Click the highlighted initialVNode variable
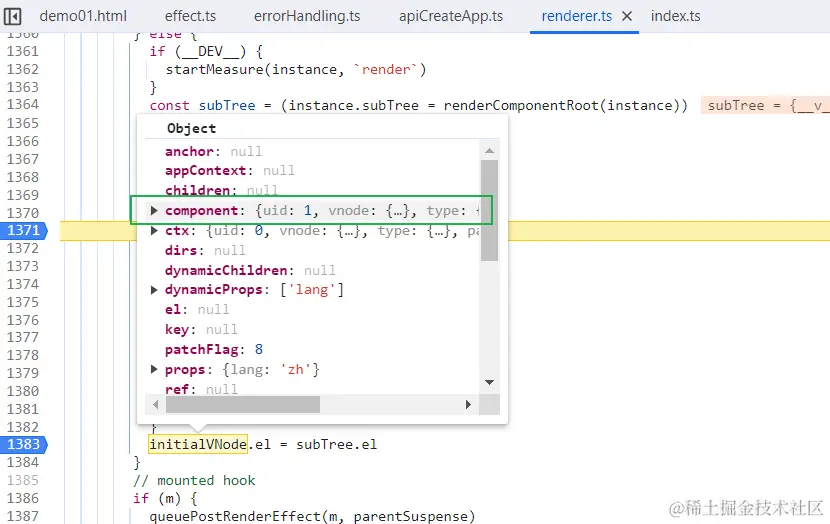The image size is (830, 524). (198, 445)
